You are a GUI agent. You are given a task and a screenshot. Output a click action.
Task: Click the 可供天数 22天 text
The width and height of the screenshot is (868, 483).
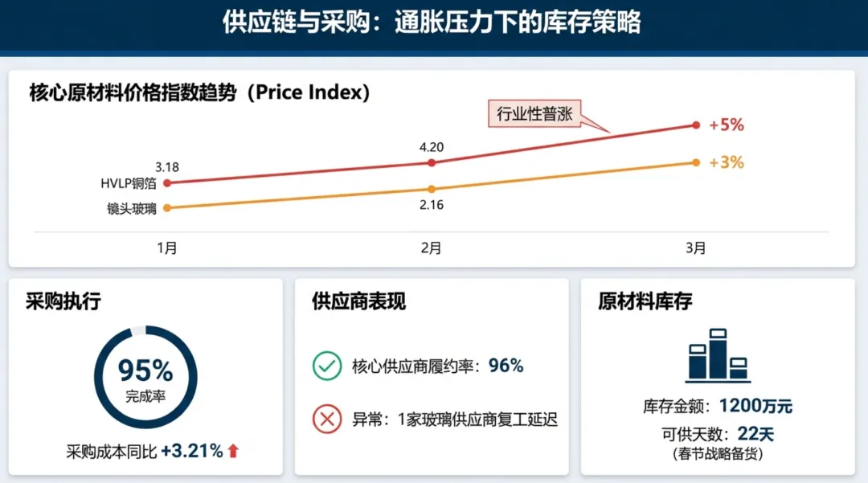[x=718, y=434]
